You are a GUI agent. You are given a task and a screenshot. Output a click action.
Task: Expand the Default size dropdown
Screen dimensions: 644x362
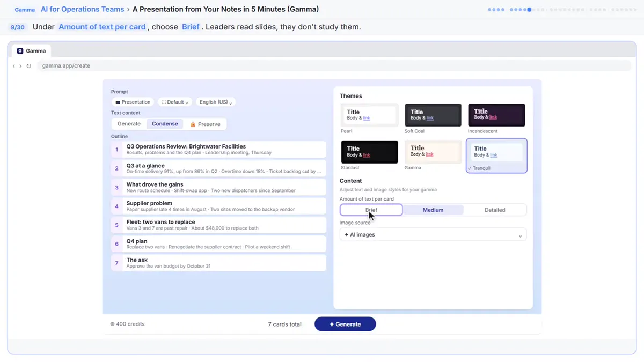(x=175, y=102)
